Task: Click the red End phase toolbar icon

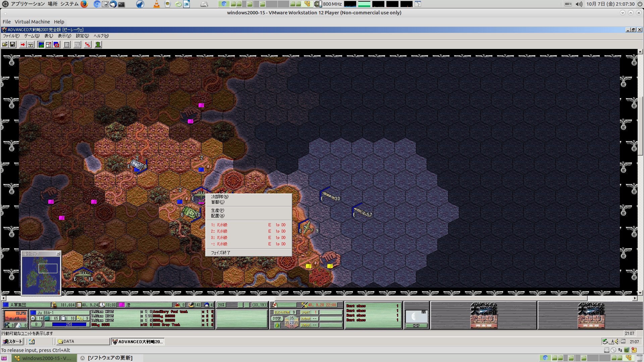Action: (88, 45)
